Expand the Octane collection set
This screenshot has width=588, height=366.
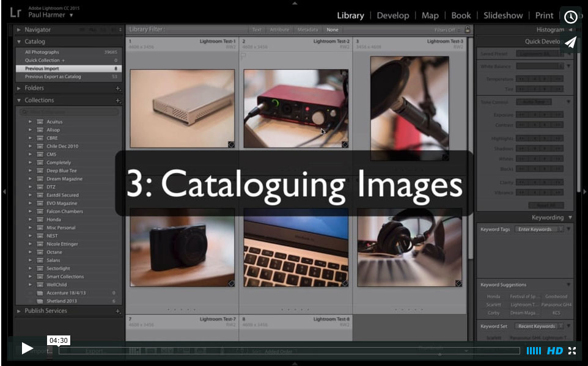click(x=30, y=252)
